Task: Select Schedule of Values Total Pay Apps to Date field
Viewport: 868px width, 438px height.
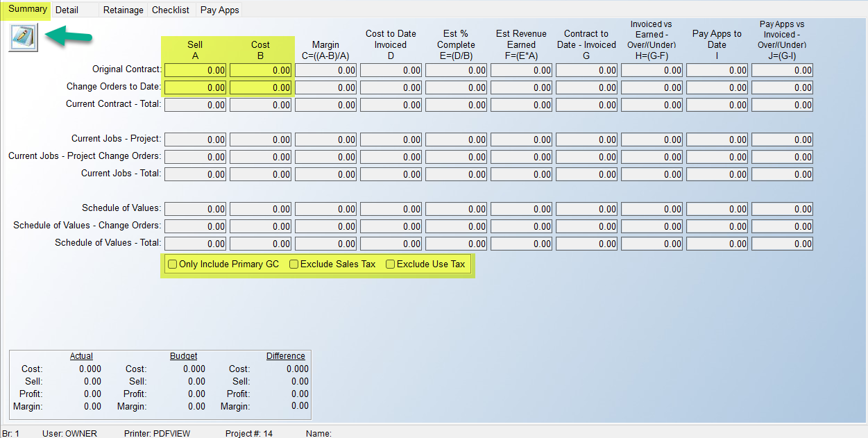Action: [x=717, y=244]
